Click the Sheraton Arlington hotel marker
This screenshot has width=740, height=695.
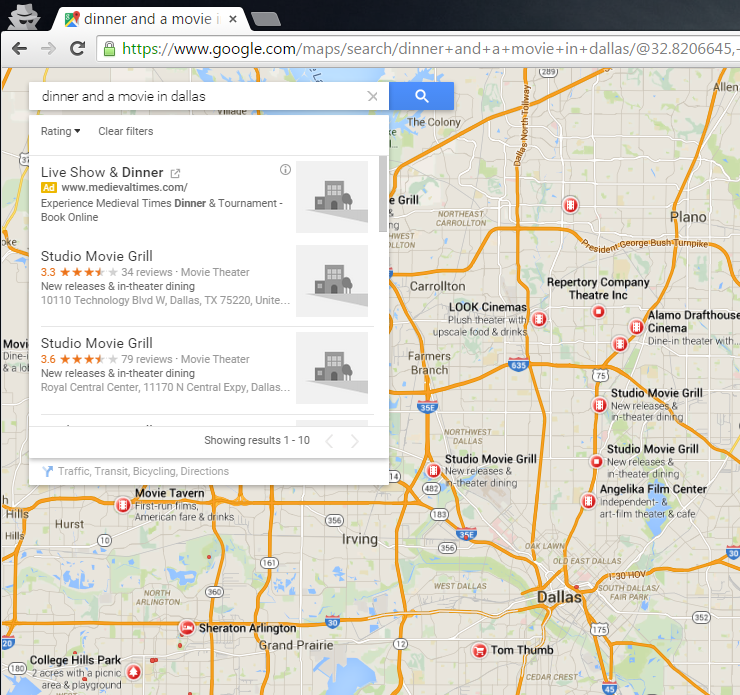186,628
